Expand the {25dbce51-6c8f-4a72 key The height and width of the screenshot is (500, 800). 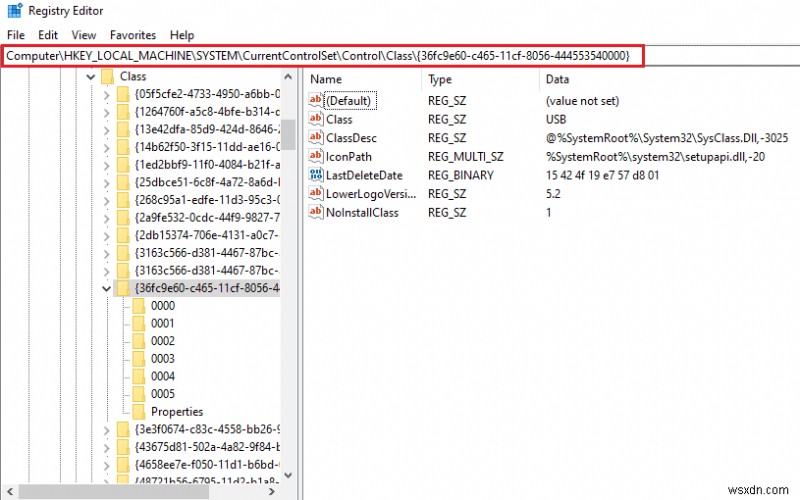pyautogui.click(x=106, y=183)
